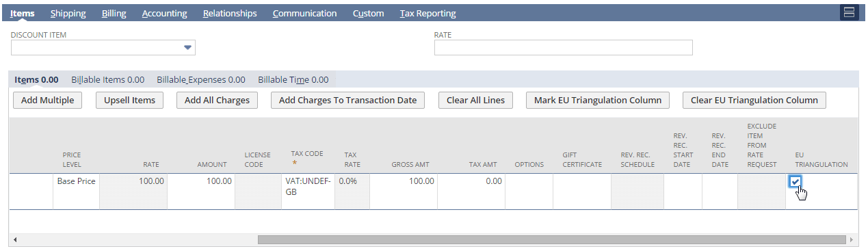Uncheck the EU Triangulation checkbox
This screenshot has height=251, width=868.
[x=795, y=181]
